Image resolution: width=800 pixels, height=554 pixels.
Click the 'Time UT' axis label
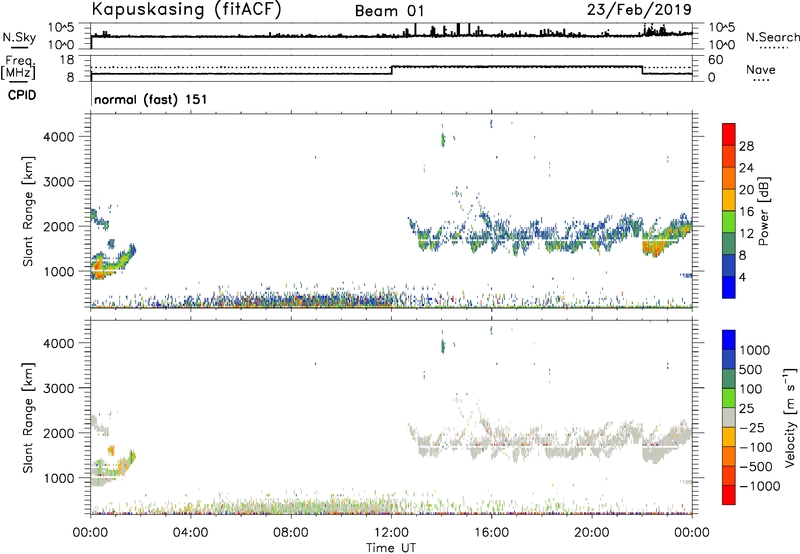pos(391,548)
